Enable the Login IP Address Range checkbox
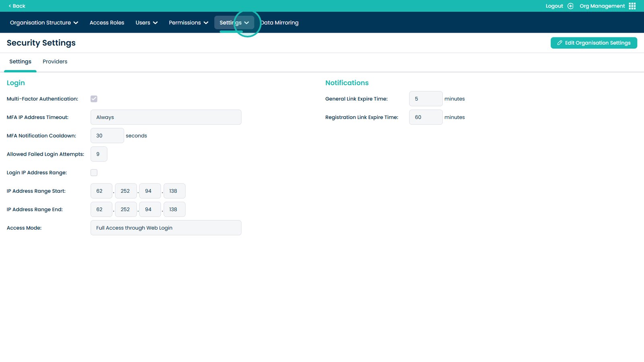 coord(94,172)
